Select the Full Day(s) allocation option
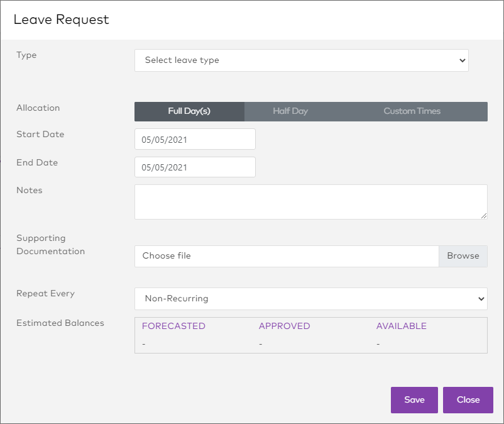Viewport: 504px width, 424px height. coord(189,111)
